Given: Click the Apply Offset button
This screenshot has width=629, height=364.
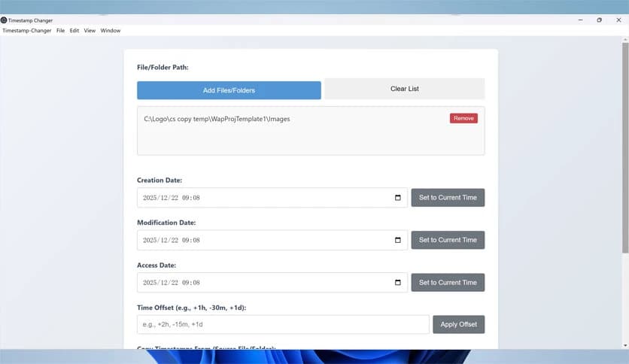Looking at the screenshot, I should coord(458,324).
